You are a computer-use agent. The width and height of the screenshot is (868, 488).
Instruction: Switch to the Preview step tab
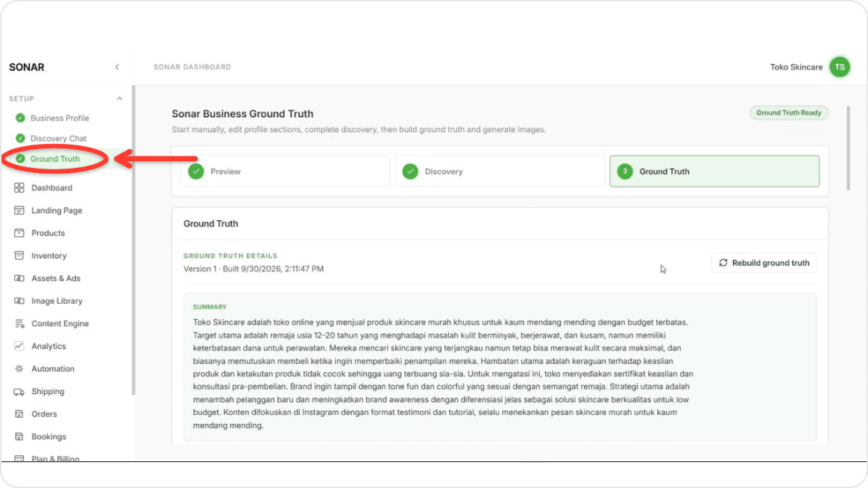[286, 172]
